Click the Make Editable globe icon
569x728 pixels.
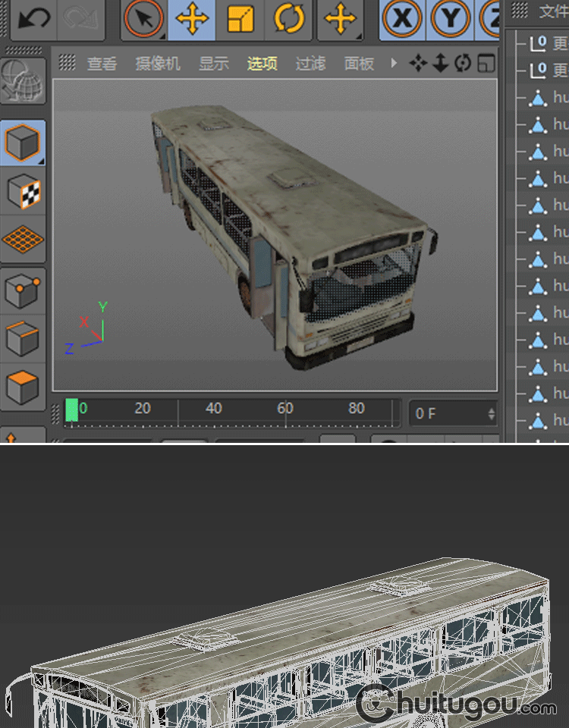(22, 80)
